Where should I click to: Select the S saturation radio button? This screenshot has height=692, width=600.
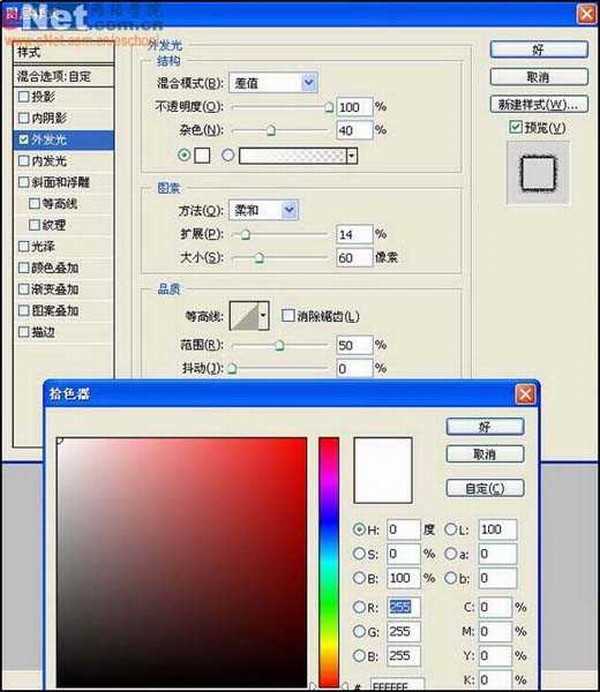click(360, 552)
